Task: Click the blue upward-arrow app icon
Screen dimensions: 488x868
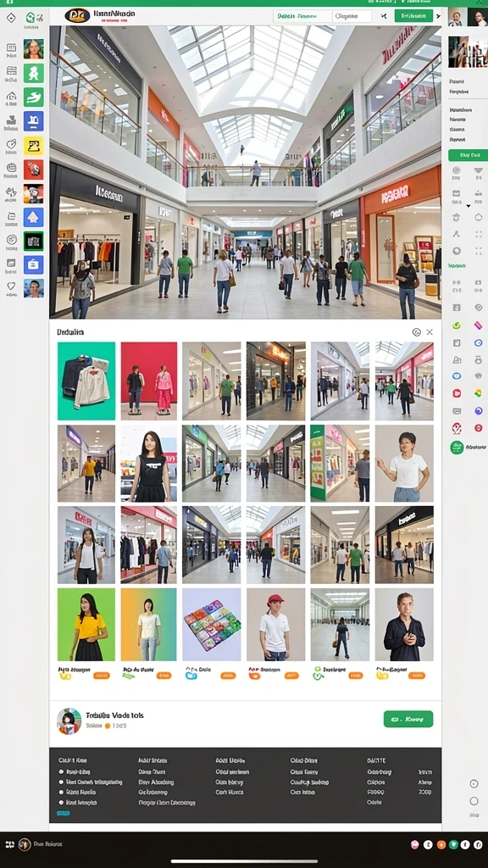Action: point(33,217)
